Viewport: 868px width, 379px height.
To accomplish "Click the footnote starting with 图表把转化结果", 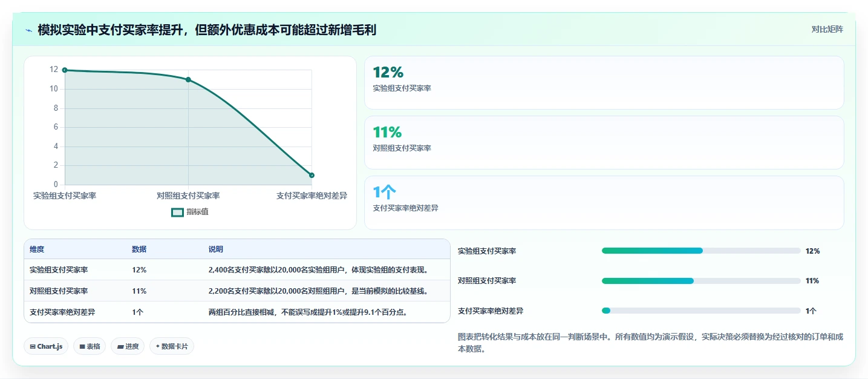I will click(650, 343).
